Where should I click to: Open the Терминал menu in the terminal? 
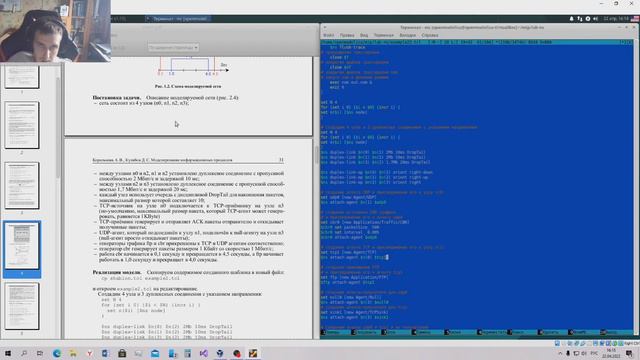tap(384, 36)
